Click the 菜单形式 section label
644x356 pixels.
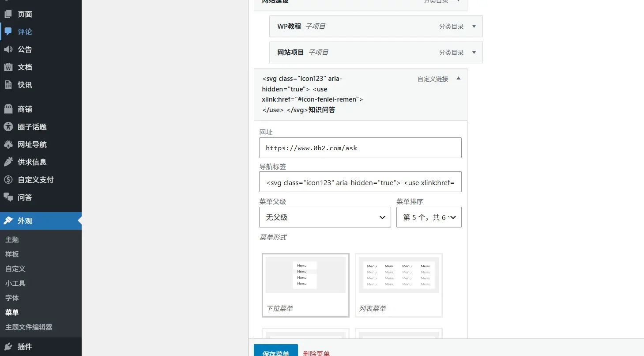(x=273, y=238)
